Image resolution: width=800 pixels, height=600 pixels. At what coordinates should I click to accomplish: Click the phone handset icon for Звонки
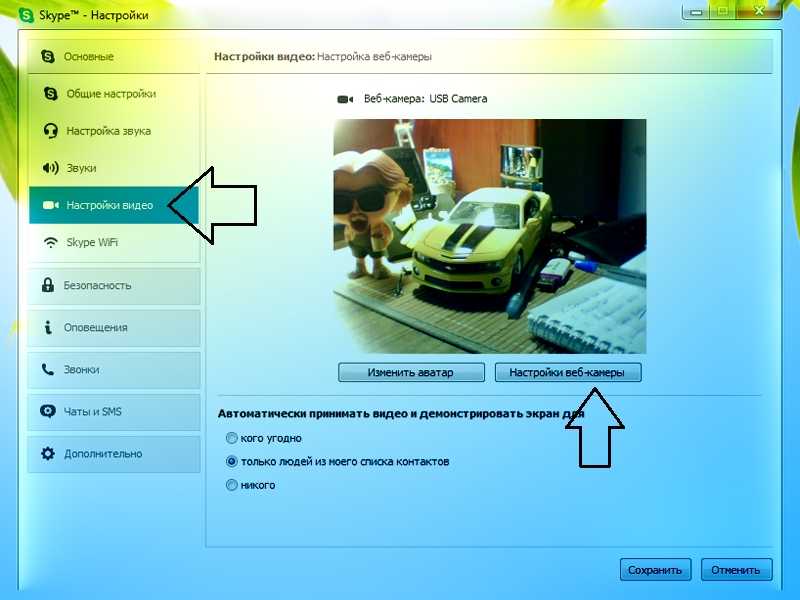[x=47, y=369]
